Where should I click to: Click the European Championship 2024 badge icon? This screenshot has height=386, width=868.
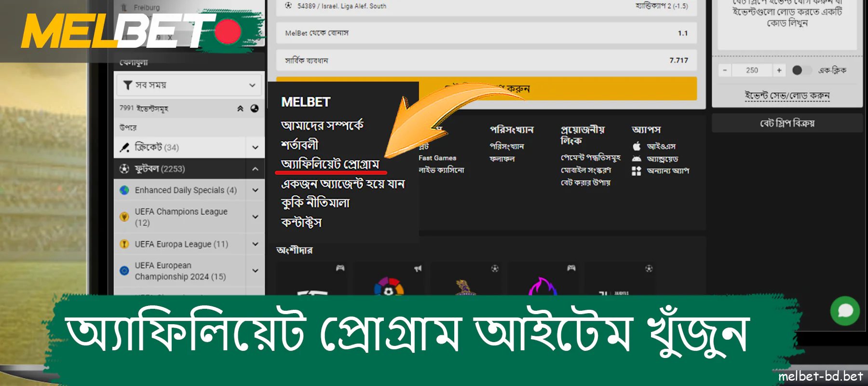point(124,271)
